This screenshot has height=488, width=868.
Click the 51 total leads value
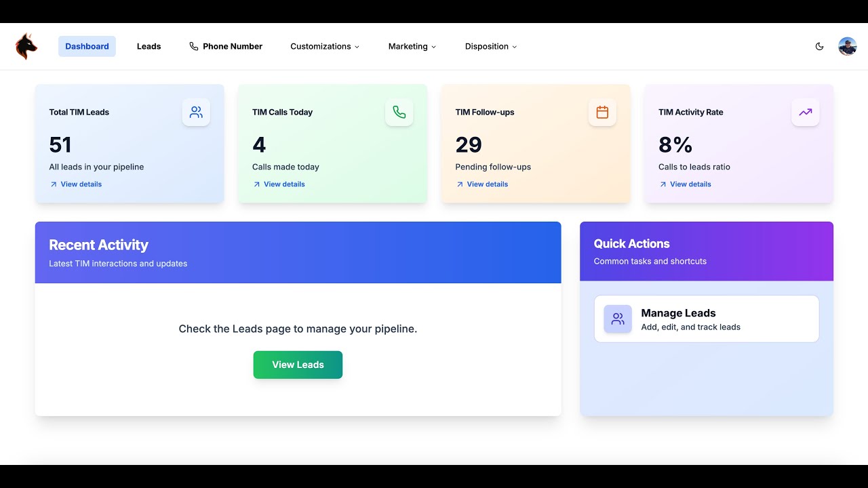60,144
